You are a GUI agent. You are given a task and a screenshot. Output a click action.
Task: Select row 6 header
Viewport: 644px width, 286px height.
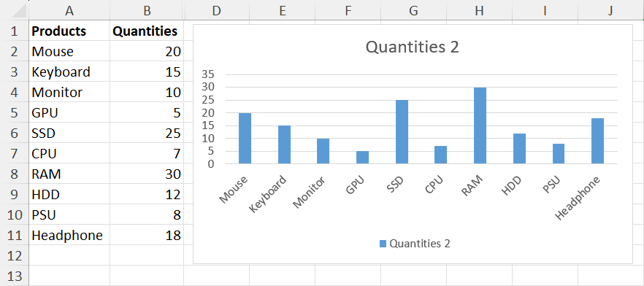(x=15, y=134)
